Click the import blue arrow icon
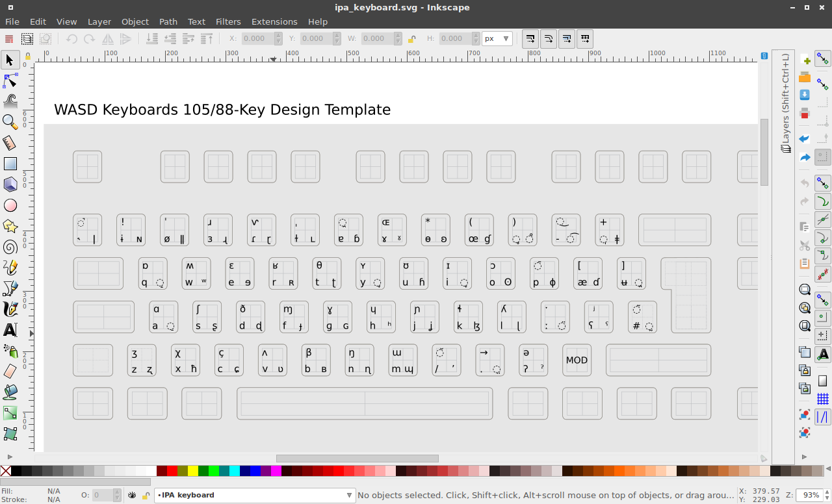The height and width of the screenshot is (504, 832). click(x=805, y=138)
